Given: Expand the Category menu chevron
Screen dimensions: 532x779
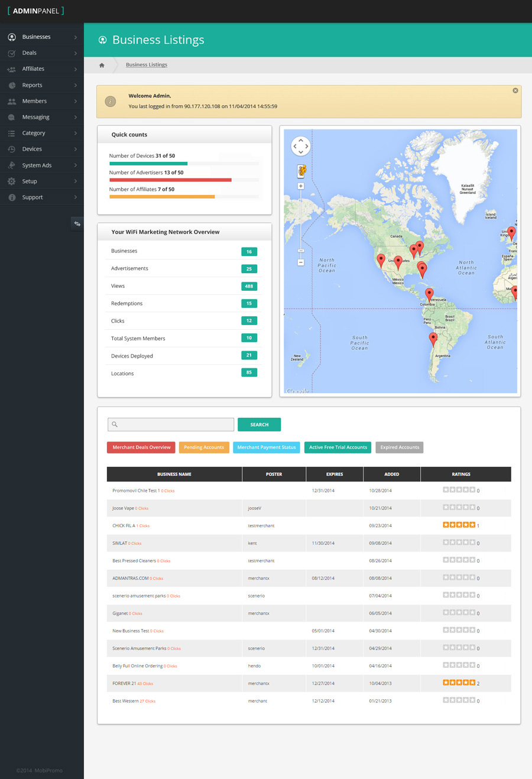Looking at the screenshot, I should click(x=76, y=134).
